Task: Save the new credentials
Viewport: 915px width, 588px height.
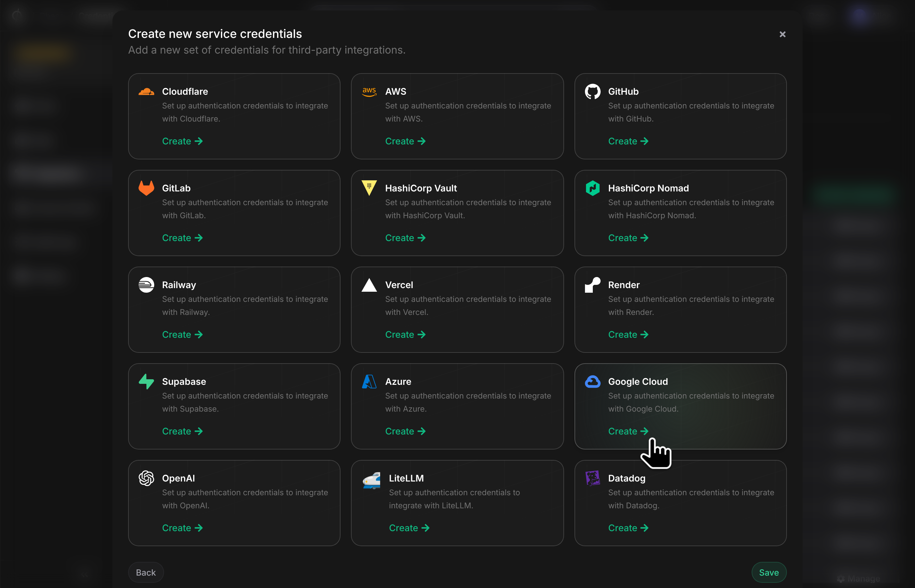Action: [769, 572]
